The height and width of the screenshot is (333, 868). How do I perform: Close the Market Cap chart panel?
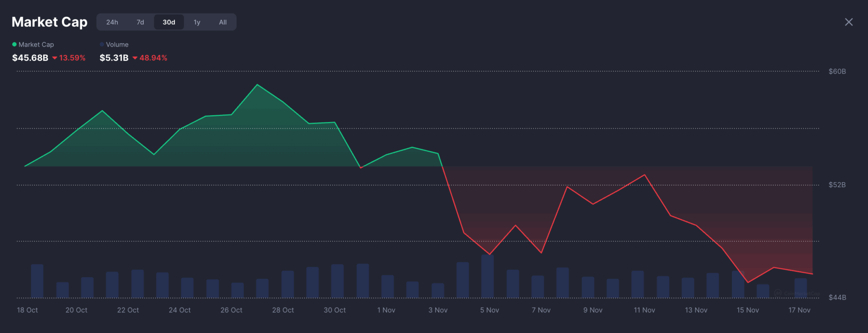[x=849, y=22]
